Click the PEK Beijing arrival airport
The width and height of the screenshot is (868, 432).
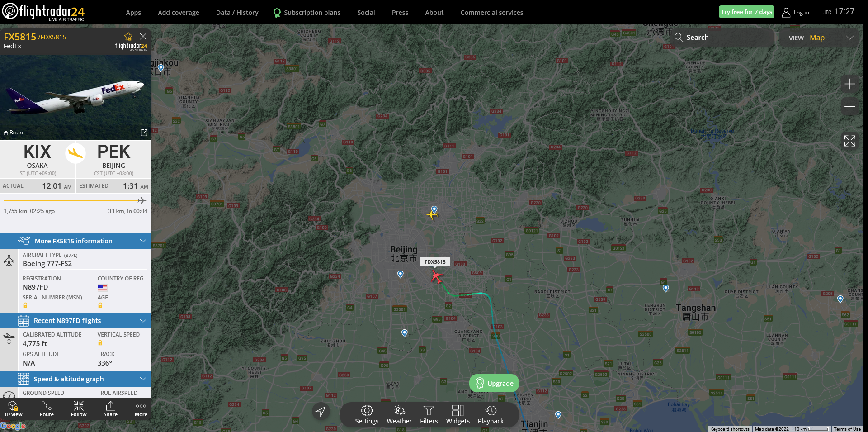pos(113,159)
